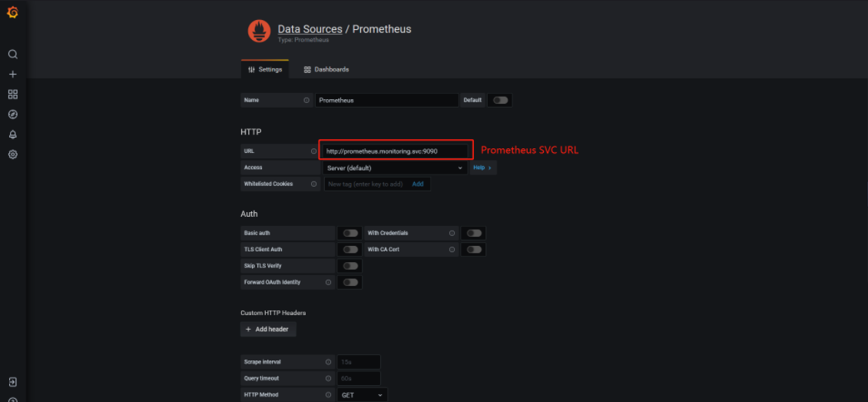Click the Sign in icon in the sidebar
This screenshot has height=402, width=868.
tap(12, 382)
